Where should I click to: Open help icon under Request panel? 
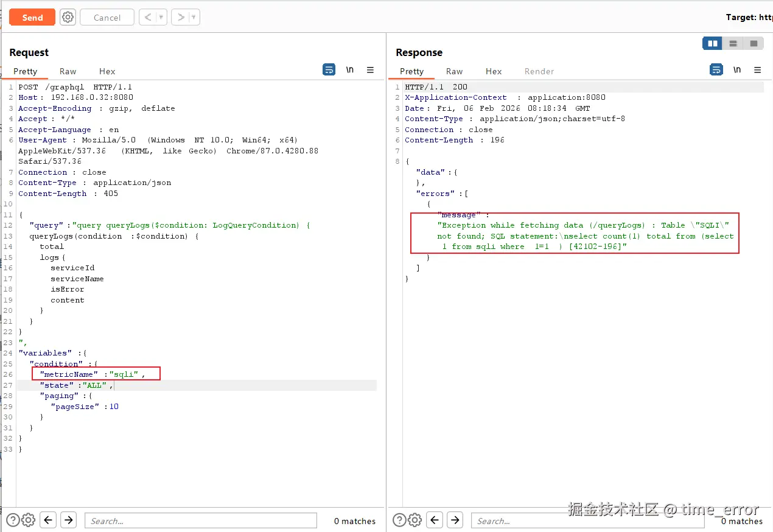pyautogui.click(x=13, y=520)
